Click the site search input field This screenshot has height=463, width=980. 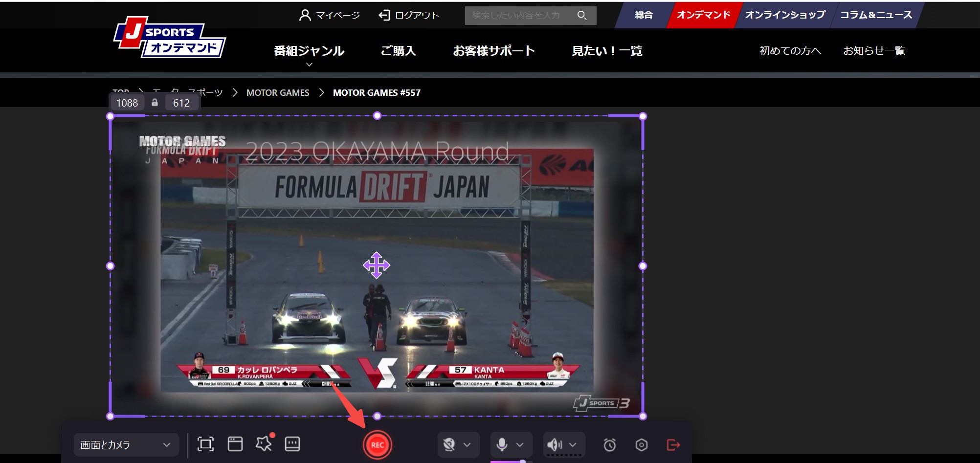coord(518,15)
